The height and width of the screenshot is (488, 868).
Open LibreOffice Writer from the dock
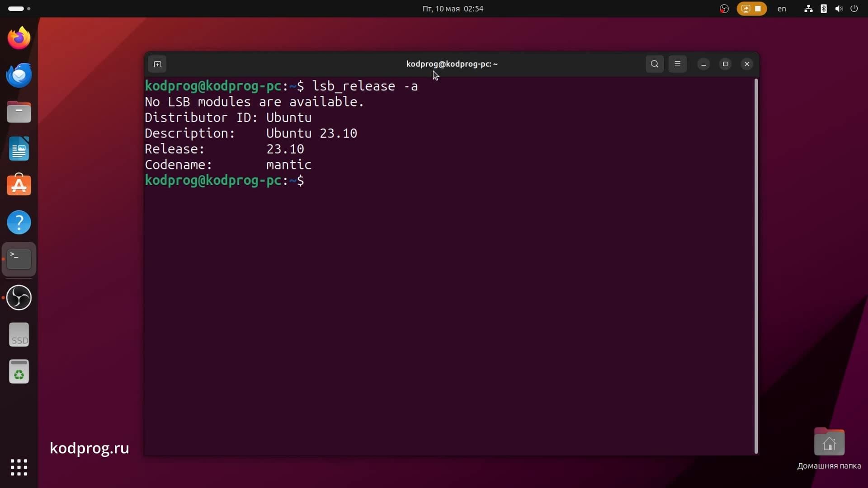point(19,149)
